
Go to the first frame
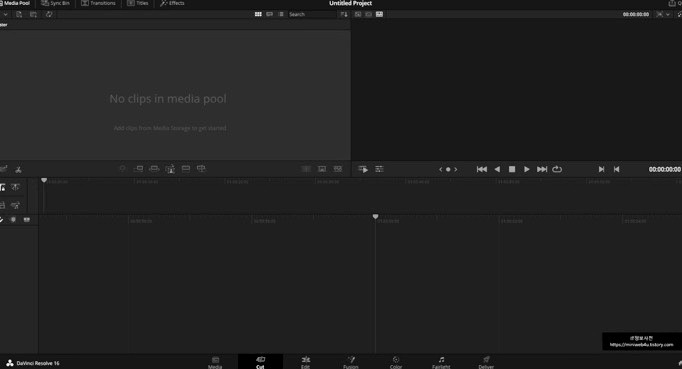[481, 169]
